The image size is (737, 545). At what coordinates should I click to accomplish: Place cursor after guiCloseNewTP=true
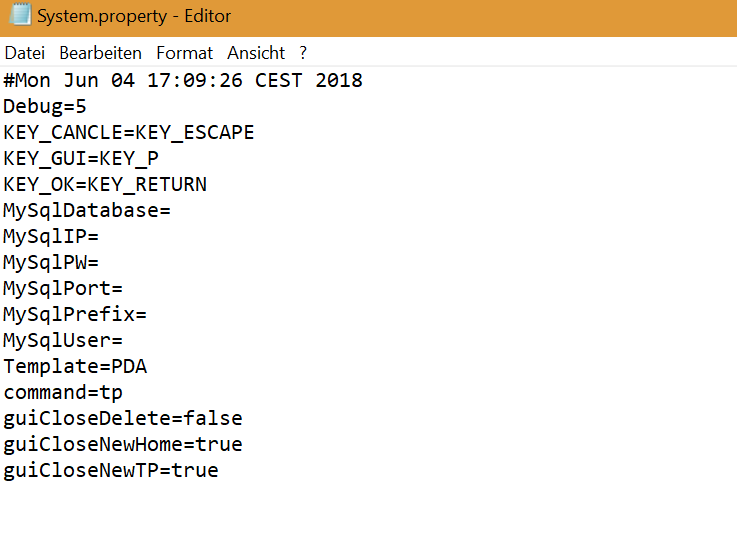pos(220,471)
